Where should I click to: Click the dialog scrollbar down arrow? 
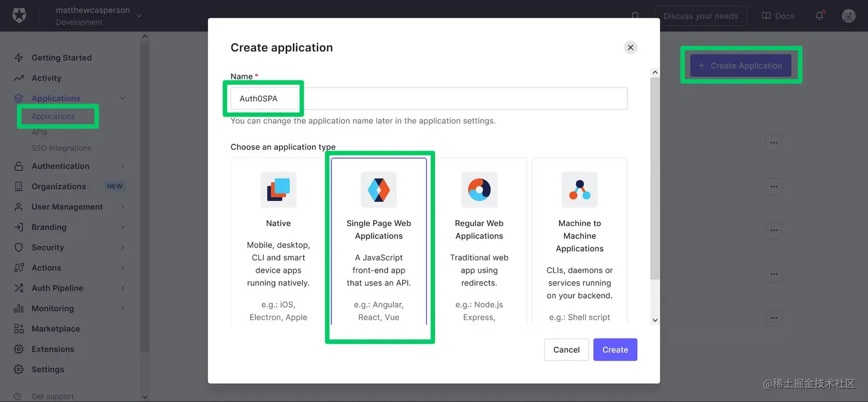point(655,321)
